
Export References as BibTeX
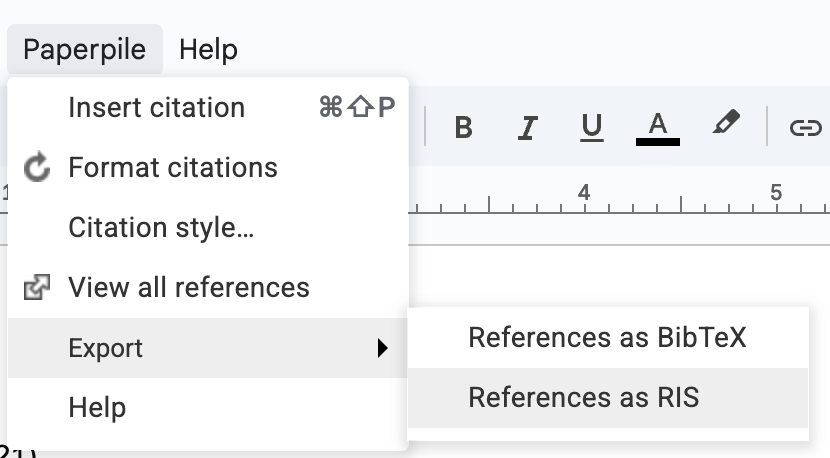coord(607,338)
